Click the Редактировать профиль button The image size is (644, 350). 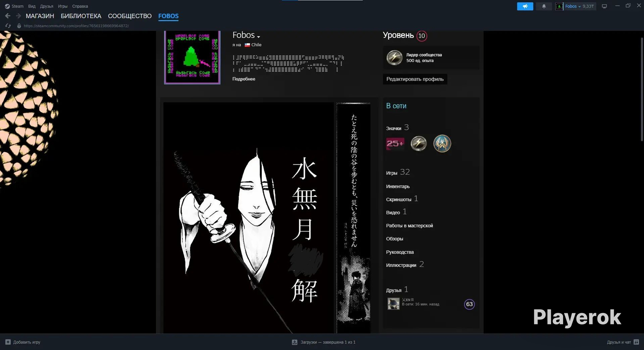coord(415,79)
